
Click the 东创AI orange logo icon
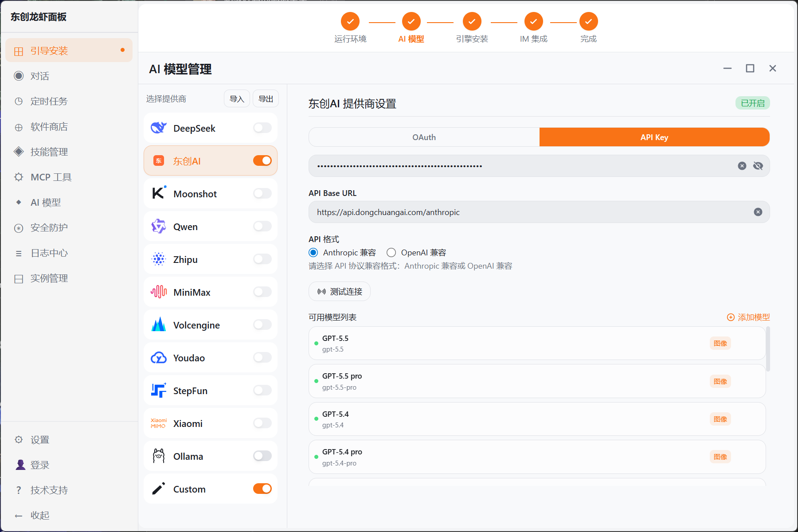tap(159, 161)
